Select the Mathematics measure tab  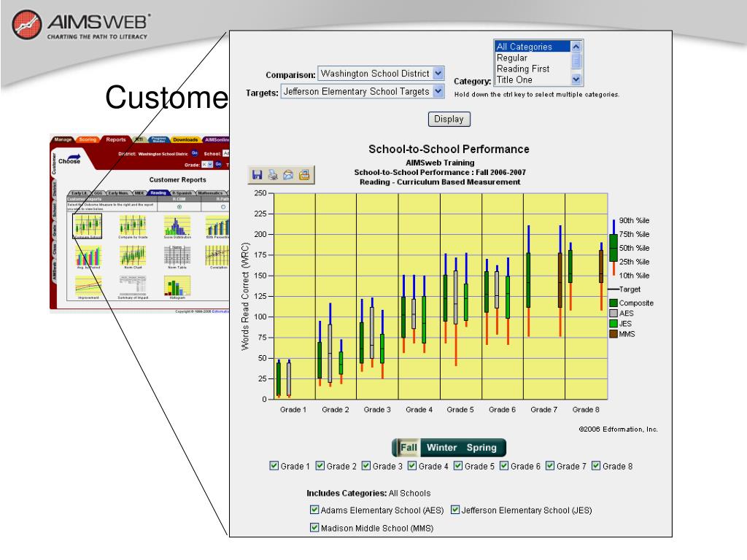coord(210,192)
